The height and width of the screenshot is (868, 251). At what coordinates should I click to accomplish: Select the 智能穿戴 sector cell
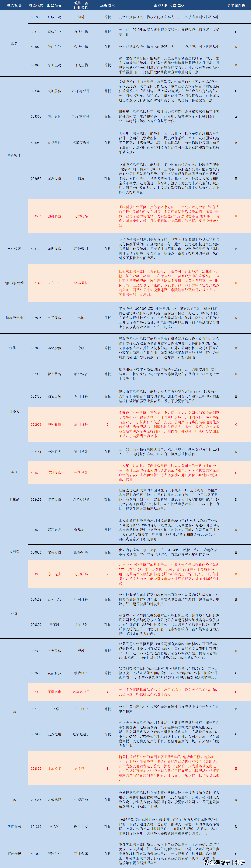[14, 827]
